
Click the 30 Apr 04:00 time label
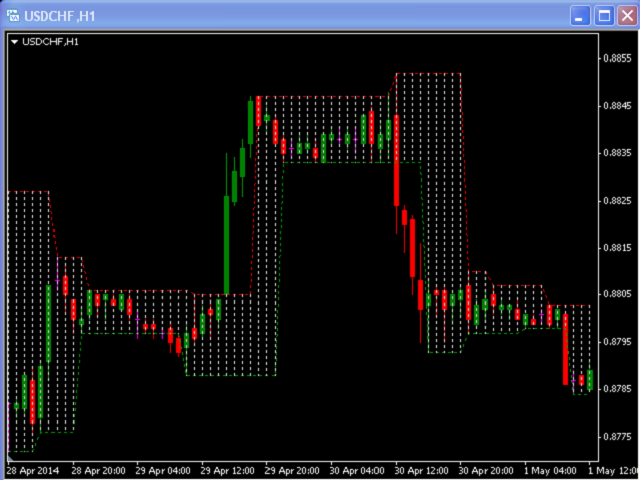click(357, 471)
